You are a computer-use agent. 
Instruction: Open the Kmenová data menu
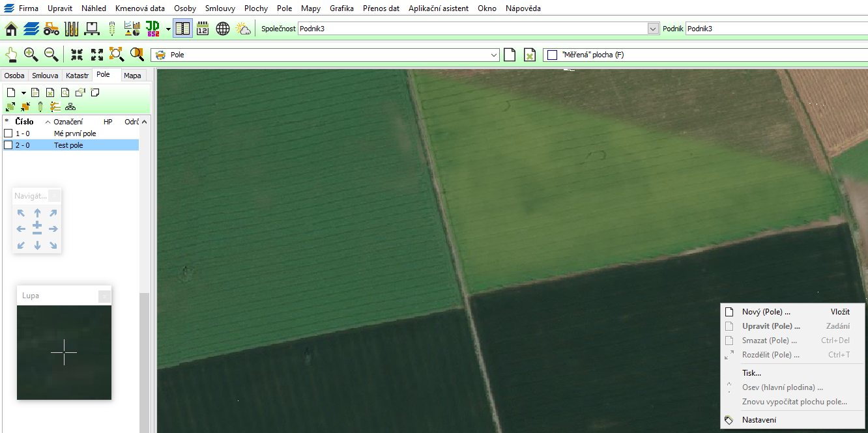click(x=140, y=8)
